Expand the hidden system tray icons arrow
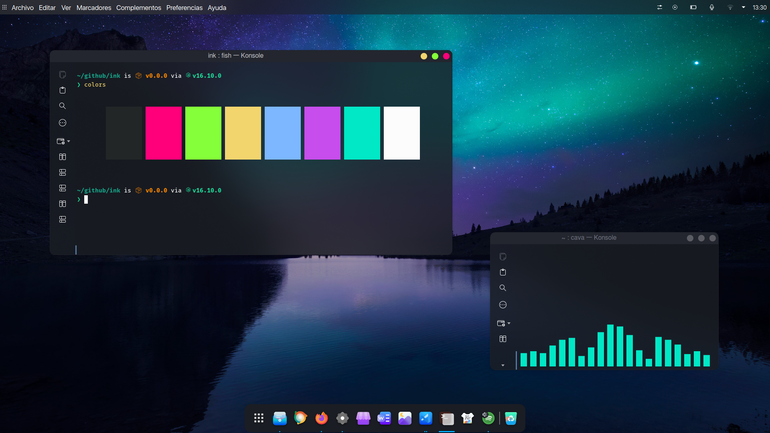 743,7
